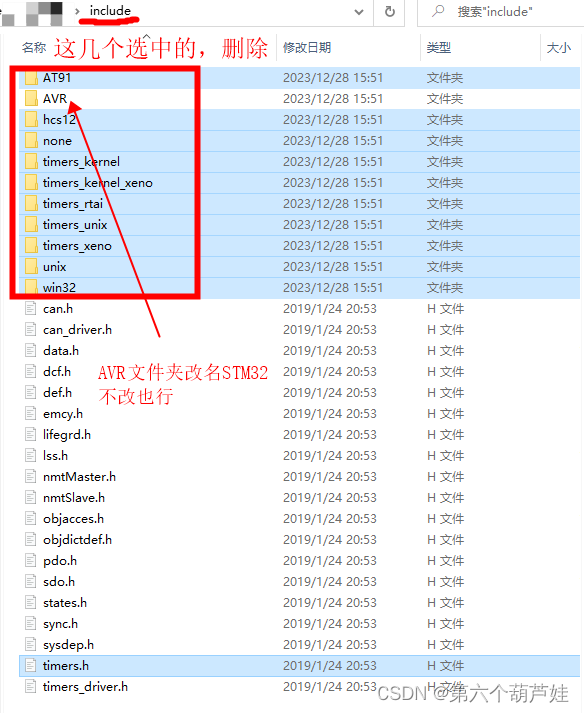The width and height of the screenshot is (584, 713).
Task: Click the win32 folder icon
Action: (31, 287)
